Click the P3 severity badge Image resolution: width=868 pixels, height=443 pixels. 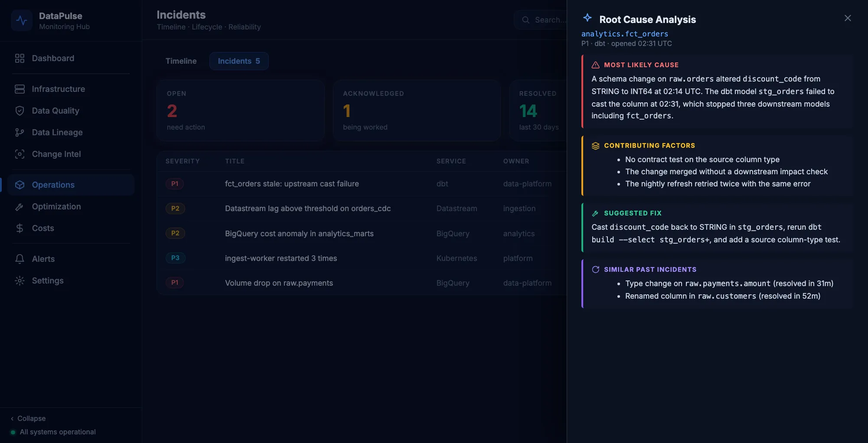pyautogui.click(x=175, y=258)
